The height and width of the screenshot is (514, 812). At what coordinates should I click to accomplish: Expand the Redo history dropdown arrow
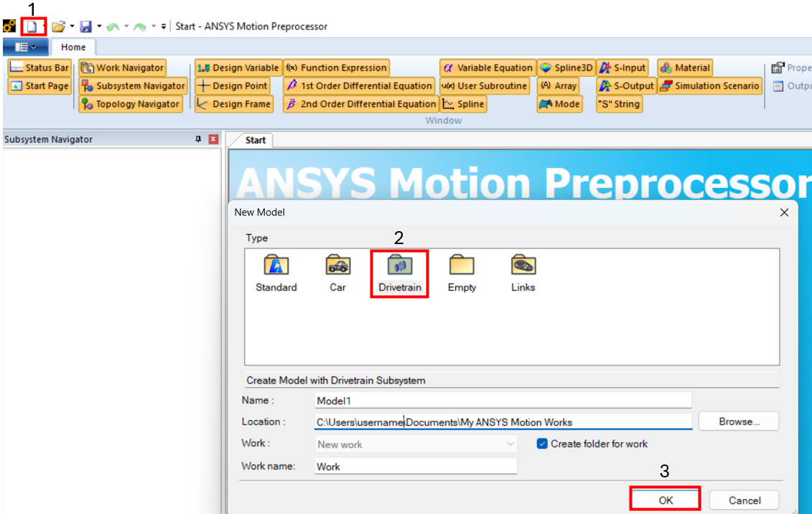154,27
